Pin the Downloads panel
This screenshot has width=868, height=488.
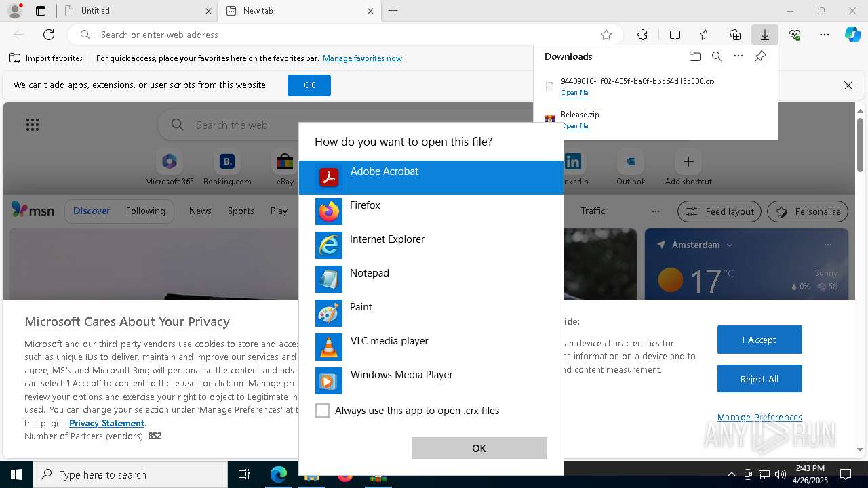tap(760, 56)
